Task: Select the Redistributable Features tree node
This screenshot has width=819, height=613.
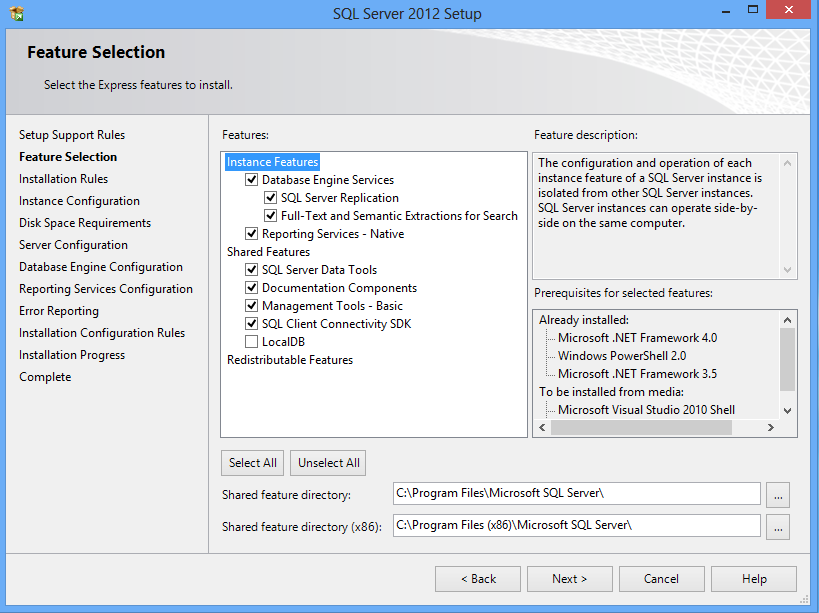Action: tap(289, 360)
